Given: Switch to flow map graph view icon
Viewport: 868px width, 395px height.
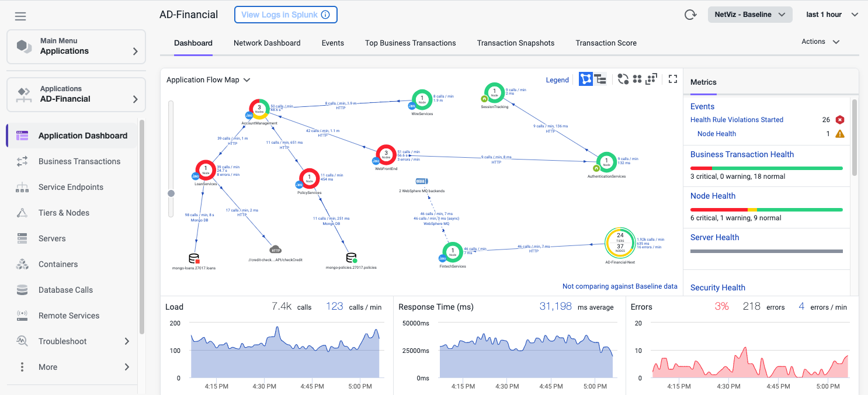Looking at the screenshot, I should pyautogui.click(x=585, y=79).
